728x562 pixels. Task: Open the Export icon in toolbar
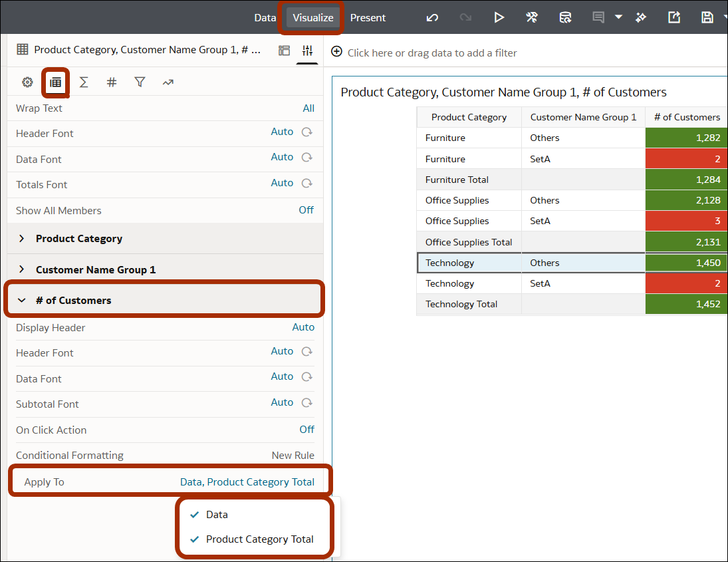tap(674, 18)
